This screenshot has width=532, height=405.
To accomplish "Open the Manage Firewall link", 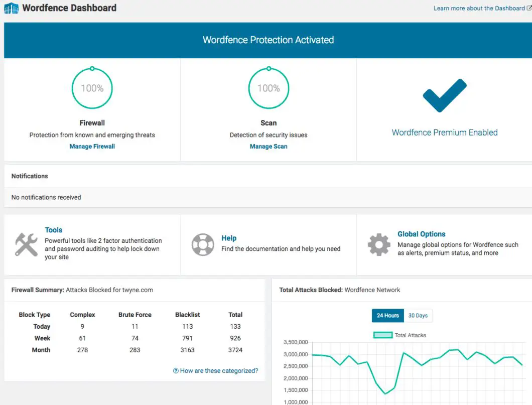I will pyautogui.click(x=92, y=146).
